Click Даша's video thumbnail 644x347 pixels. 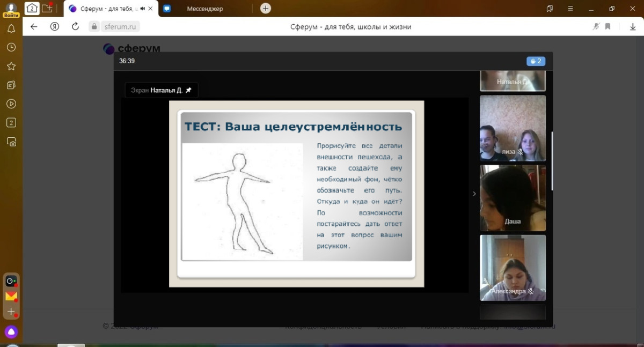(x=513, y=198)
